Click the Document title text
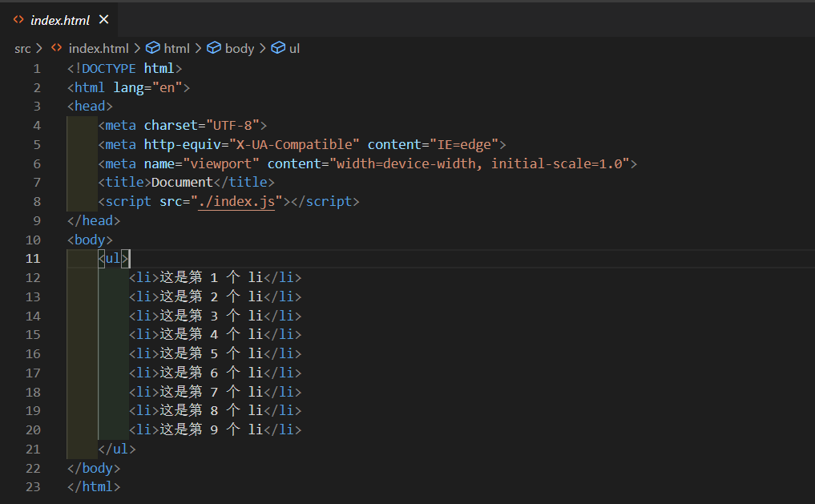 click(182, 183)
